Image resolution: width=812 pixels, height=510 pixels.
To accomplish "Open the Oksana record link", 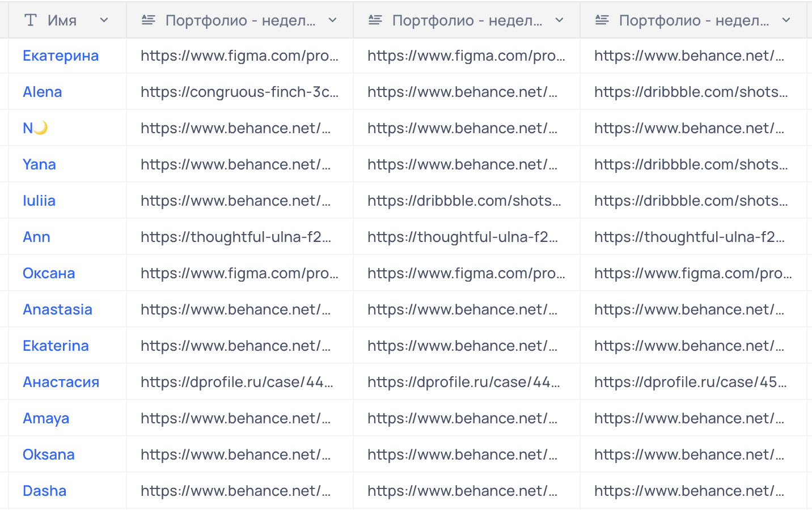I will coord(49,454).
